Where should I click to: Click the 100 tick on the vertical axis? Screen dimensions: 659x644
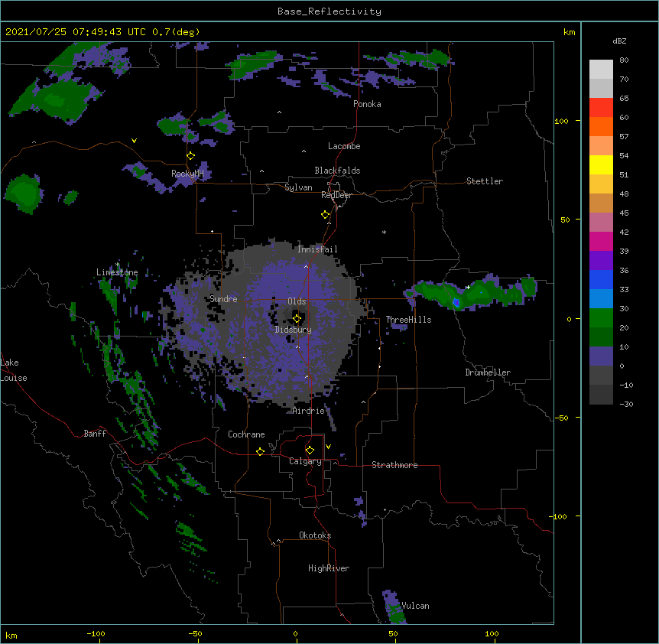pos(561,121)
